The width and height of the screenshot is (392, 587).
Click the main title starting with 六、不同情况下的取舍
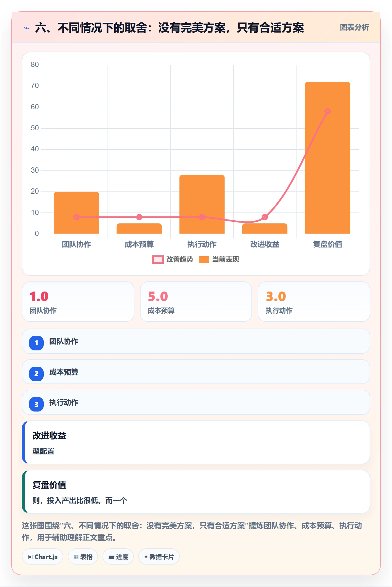[x=169, y=28]
